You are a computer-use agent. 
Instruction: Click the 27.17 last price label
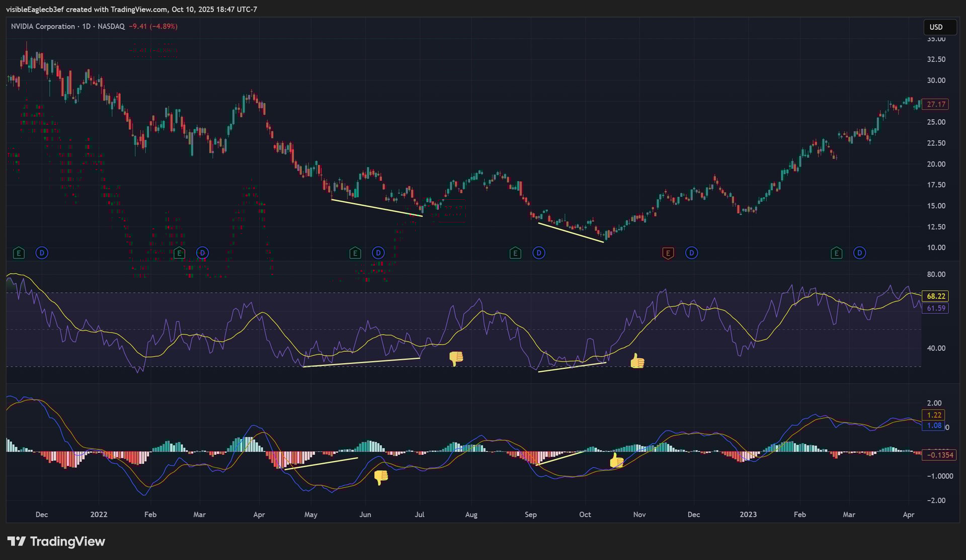coord(935,104)
